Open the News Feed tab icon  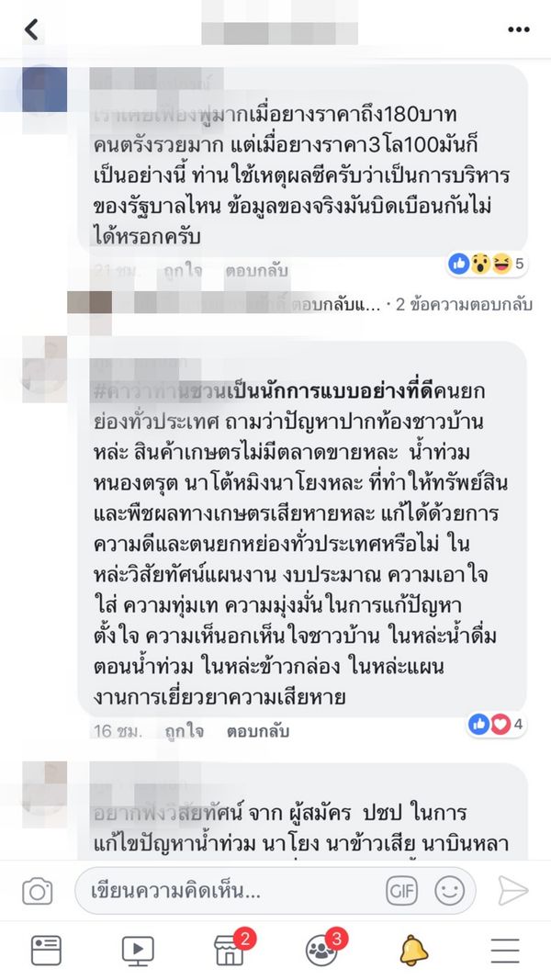[x=46, y=950]
